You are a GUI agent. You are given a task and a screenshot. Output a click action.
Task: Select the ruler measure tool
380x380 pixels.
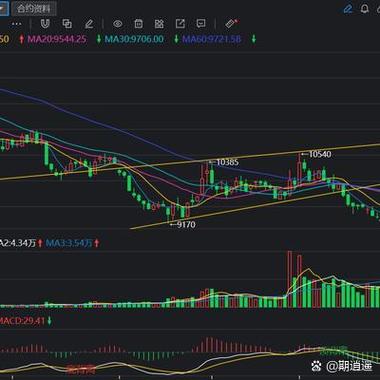click(231, 23)
